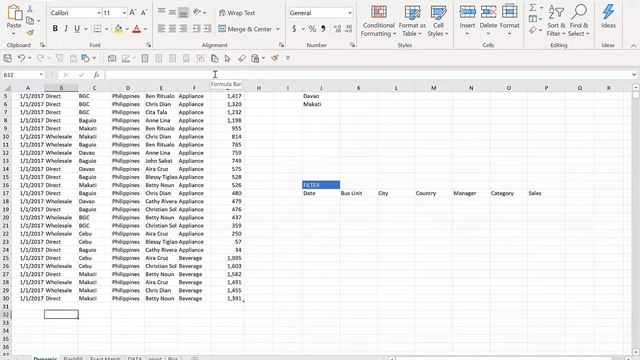Toggle Italic formatting
The height and width of the screenshot is (360, 640).
click(66, 29)
